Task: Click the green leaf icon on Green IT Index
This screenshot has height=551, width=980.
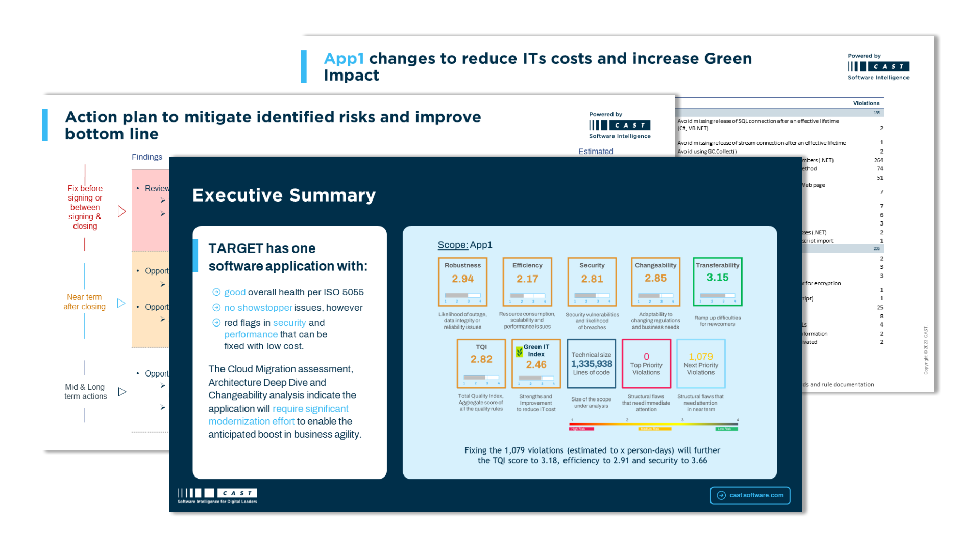Action: pos(519,352)
